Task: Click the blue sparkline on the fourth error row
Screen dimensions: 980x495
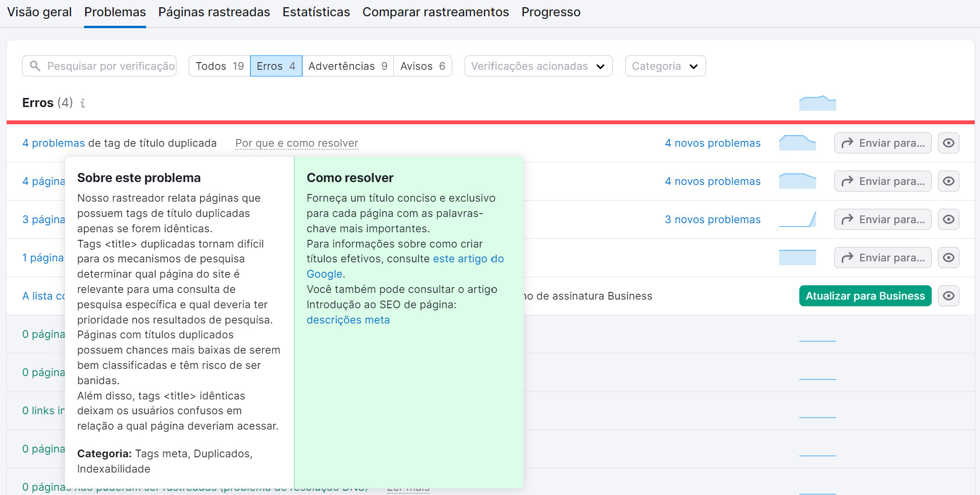Action: (797, 258)
